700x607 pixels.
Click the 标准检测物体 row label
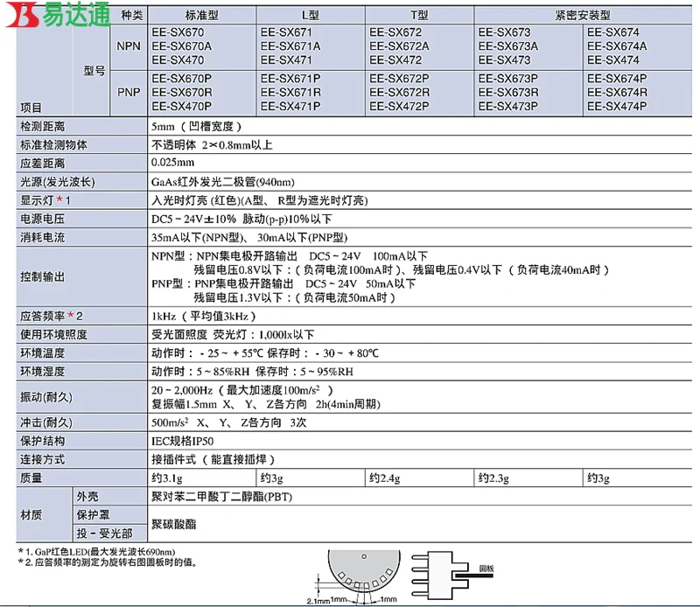pyautogui.click(x=53, y=145)
